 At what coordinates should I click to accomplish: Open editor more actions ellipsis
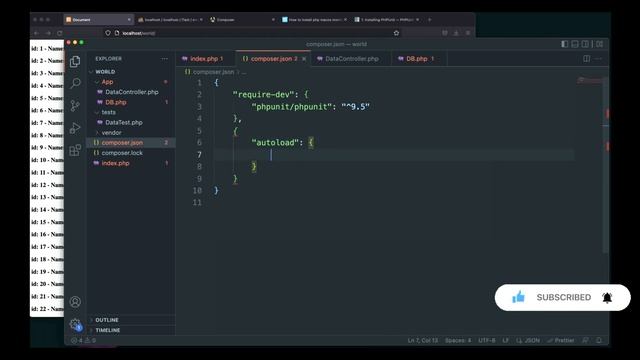coord(598,59)
